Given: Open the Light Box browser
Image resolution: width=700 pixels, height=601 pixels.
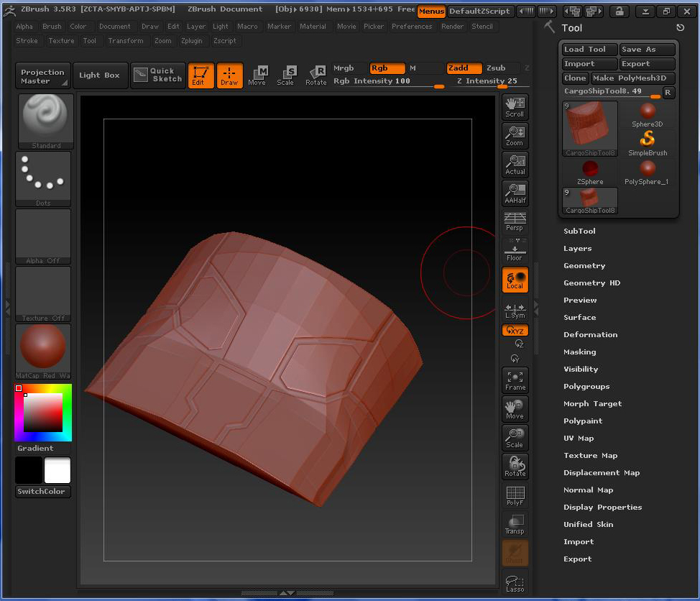Looking at the screenshot, I should 100,75.
